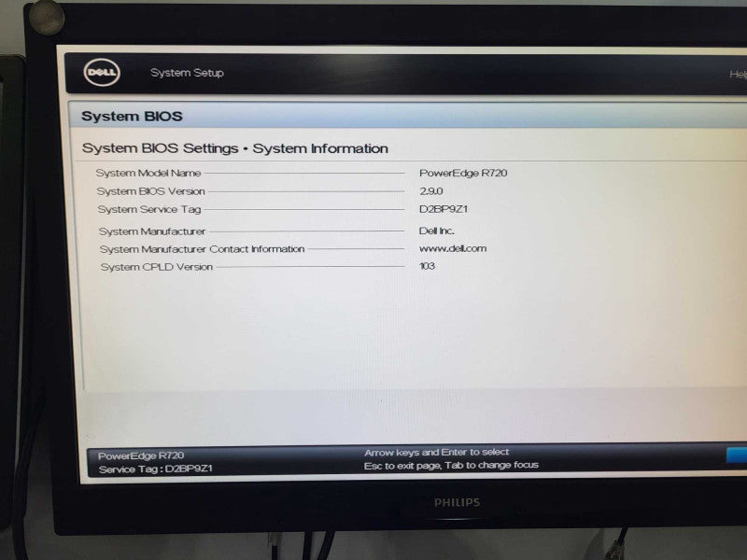Click the Esc to exit page hint
Screen dimensions: 747x560
451,465
